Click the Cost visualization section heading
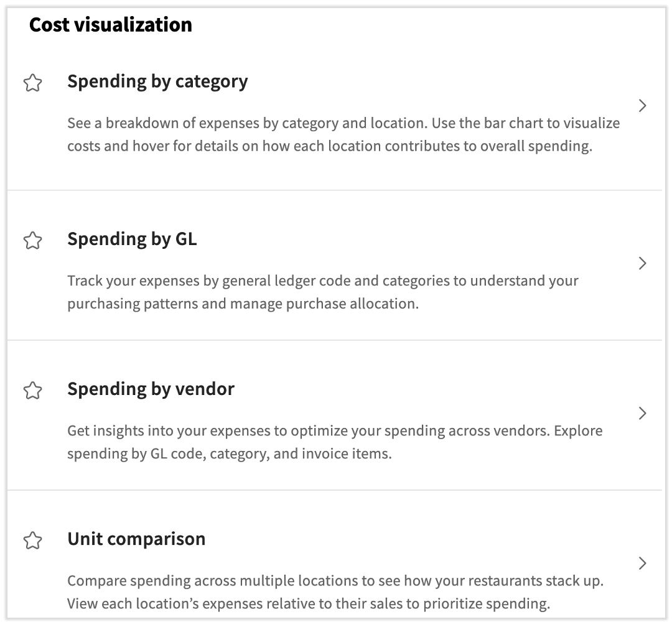 coord(111,25)
